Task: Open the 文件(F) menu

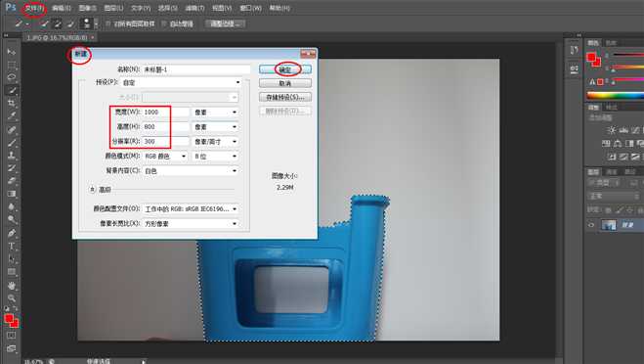Action: pos(33,8)
